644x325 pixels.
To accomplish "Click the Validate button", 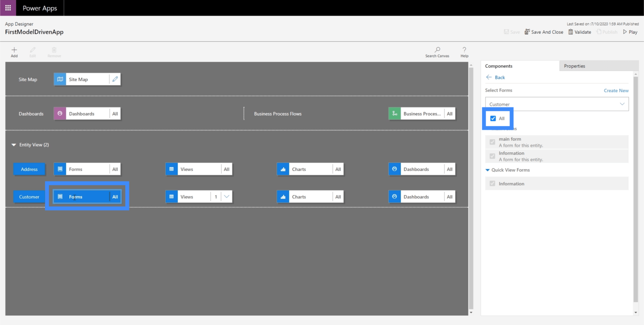I will coord(580,32).
